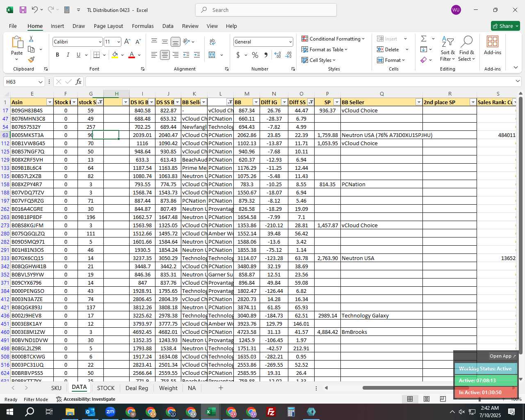Screen dimensions: 525x420
Task: Apply the yellow Fill Color swatch
Action: pyautogui.click(x=115, y=55)
